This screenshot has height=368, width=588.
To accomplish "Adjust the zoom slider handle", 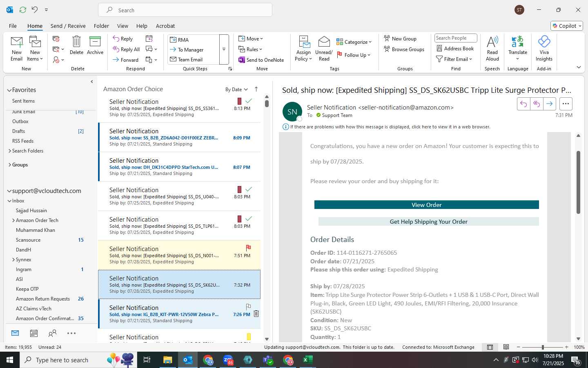I will coord(543,347).
